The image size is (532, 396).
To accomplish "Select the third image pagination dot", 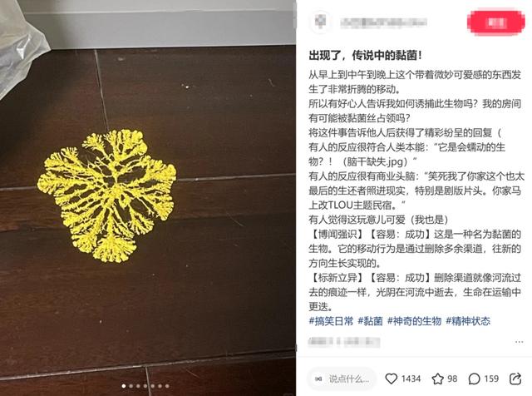I will (x=138, y=386).
